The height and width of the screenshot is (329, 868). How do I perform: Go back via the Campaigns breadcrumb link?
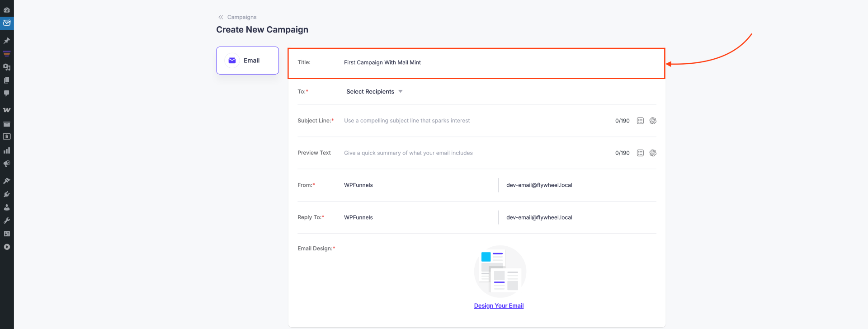242,17
